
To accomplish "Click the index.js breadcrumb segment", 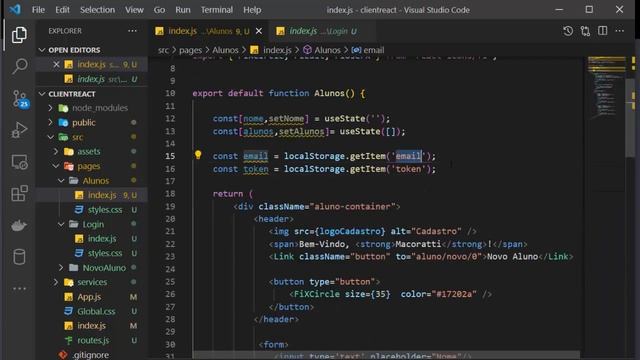I will [x=271, y=50].
